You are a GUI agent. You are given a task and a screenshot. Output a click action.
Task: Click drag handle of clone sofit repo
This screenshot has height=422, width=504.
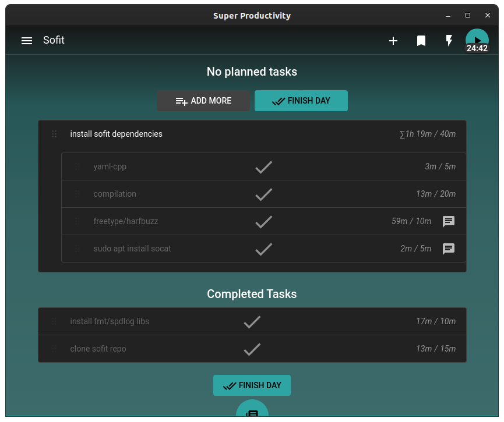pyautogui.click(x=54, y=349)
